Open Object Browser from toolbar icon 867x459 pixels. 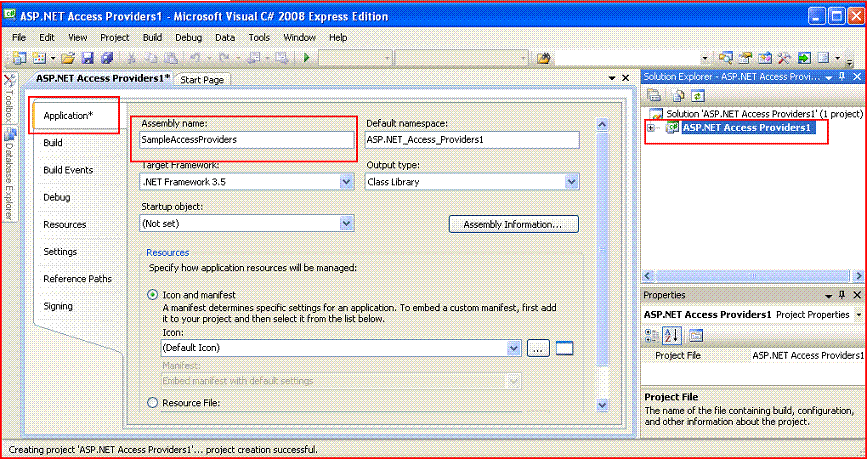765,58
